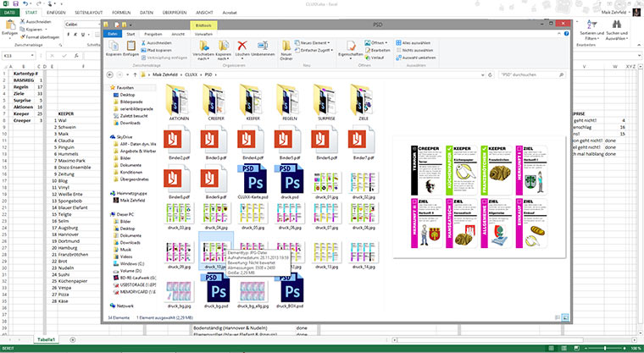Switch to the Ansicht tab in Explorer

click(x=178, y=33)
